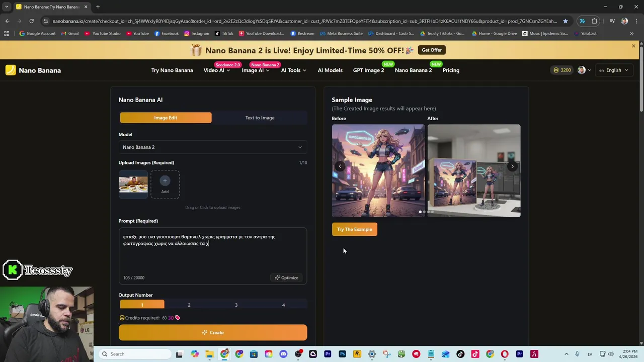
Task: Expand the AI Tools menu
Action: tap(294, 70)
